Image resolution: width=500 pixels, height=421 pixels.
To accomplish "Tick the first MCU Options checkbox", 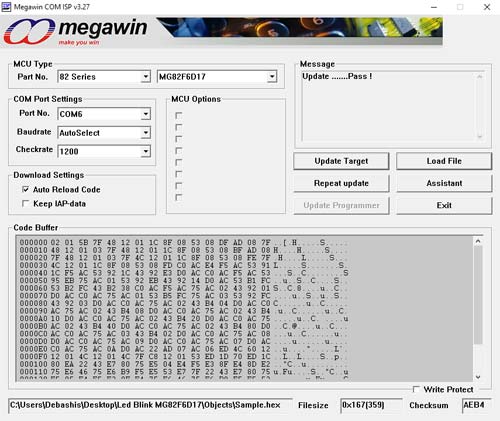I will [179, 115].
